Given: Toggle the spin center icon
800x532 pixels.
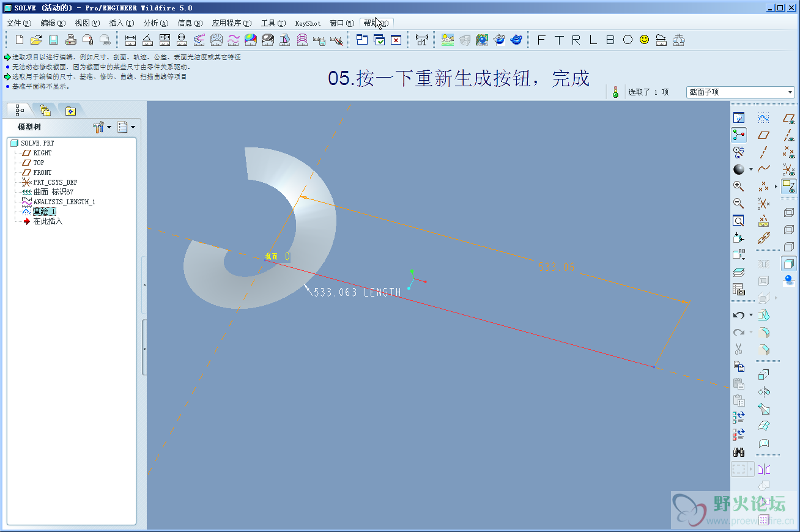Looking at the screenshot, I should pyautogui.click(x=739, y=135).
